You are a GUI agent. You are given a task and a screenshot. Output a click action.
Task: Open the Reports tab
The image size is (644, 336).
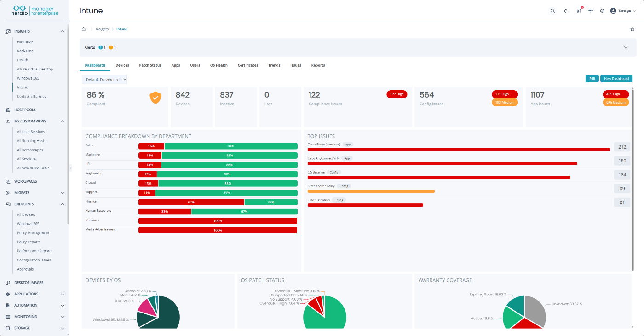click(318, 65)
